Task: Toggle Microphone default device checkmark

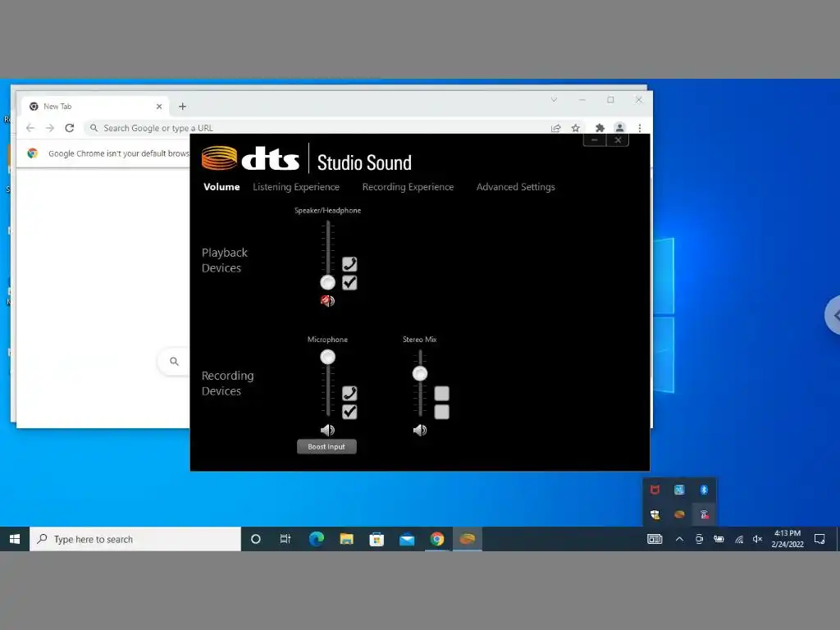Action: pos(349,412)
